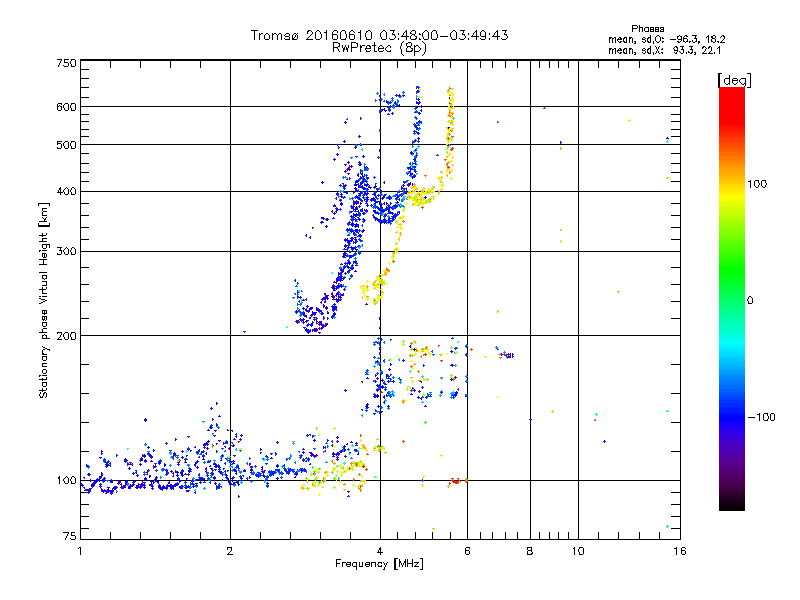Select the 'mean, sd,O: -96.3, 18.2' line
Screen dimensions: 800x600
coord(666,39)
